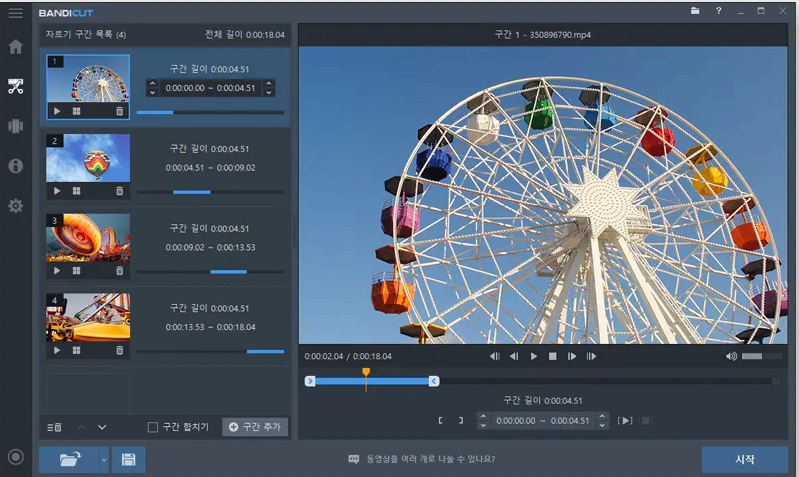Screen dimensions: 799x477
Task: Move selected segment down with arrow
Action: 102,427
